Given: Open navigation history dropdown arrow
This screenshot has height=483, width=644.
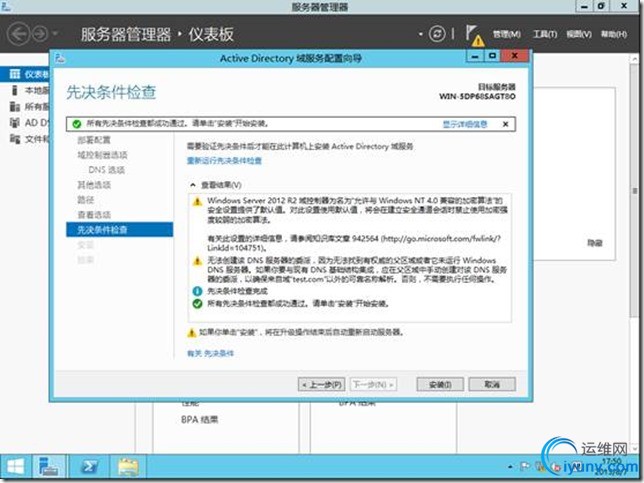Looking at the screenshot, I should point(55,34).
